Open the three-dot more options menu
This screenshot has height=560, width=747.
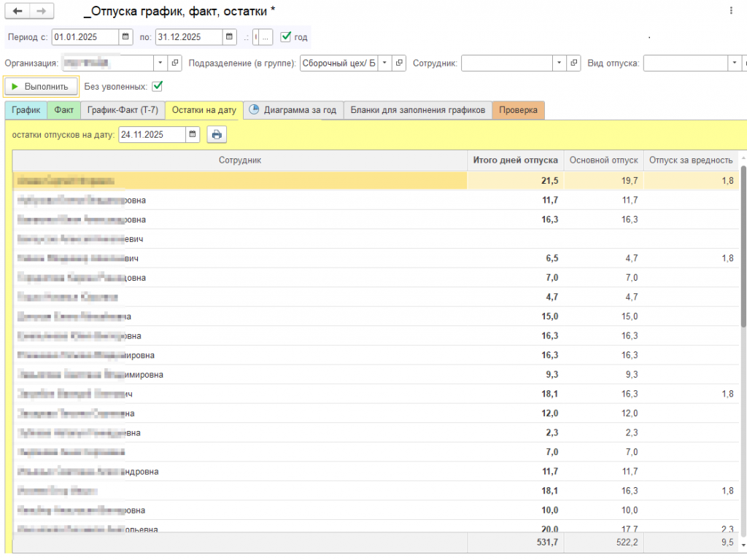[731, 11]
